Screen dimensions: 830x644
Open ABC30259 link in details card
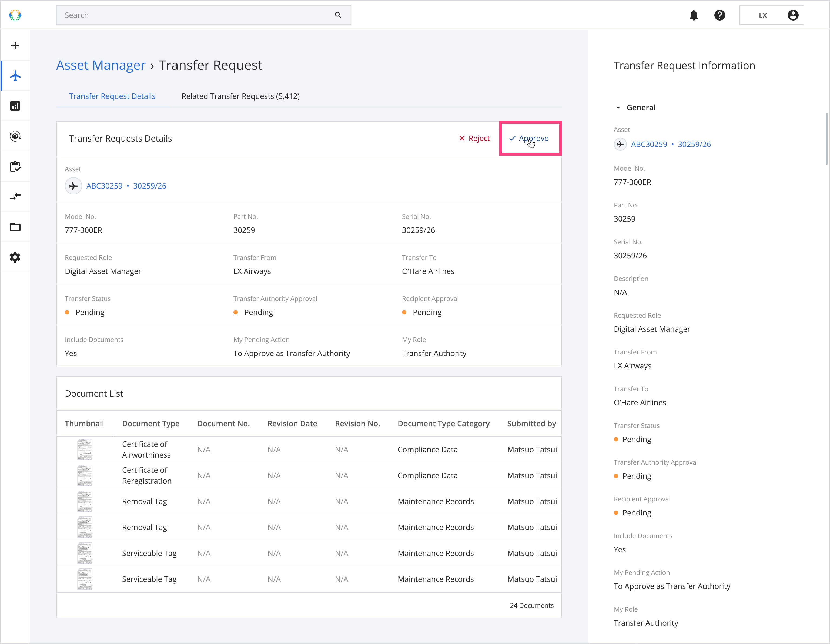click(x=105, y=186)
